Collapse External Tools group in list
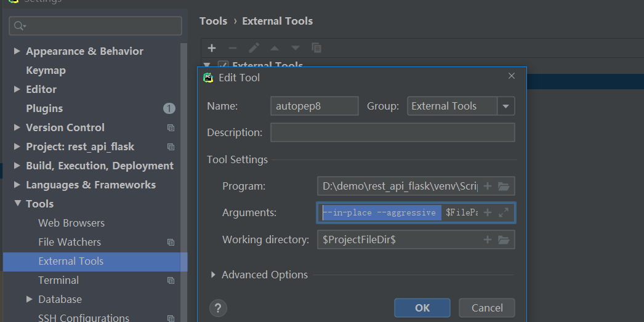644x322 pixels. [207, 65]
